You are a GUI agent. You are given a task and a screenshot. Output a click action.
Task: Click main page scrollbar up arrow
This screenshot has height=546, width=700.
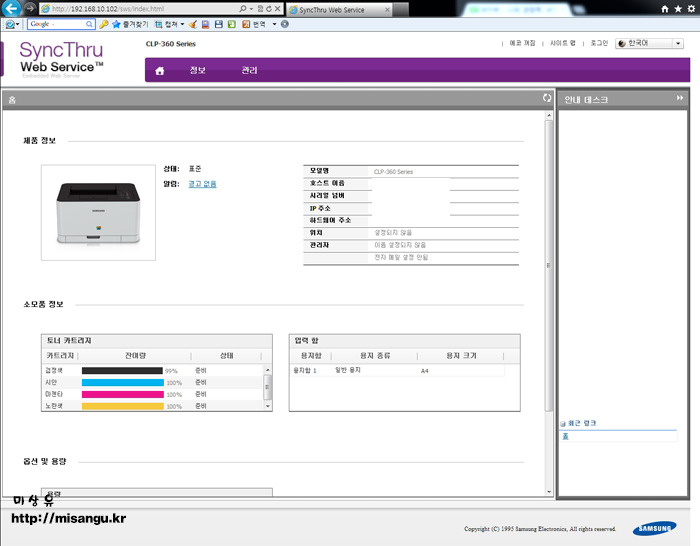(x=549, y=115)
